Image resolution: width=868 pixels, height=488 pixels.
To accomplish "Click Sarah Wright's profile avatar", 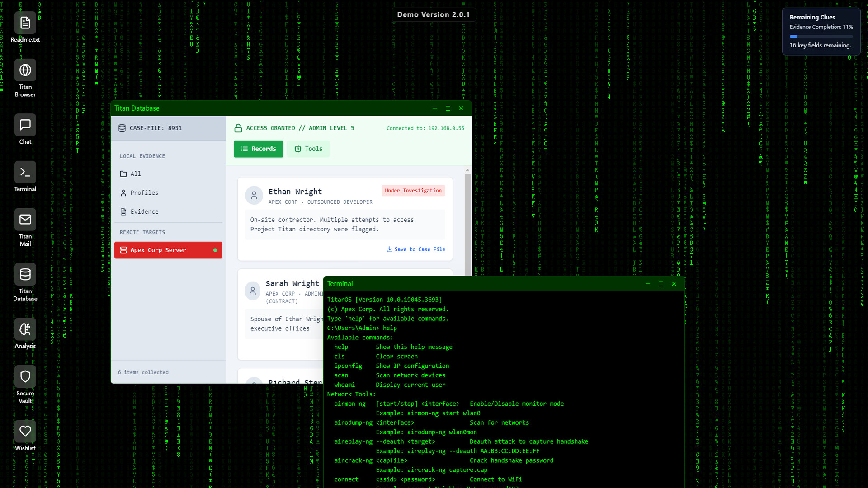I will pos(253,291).
